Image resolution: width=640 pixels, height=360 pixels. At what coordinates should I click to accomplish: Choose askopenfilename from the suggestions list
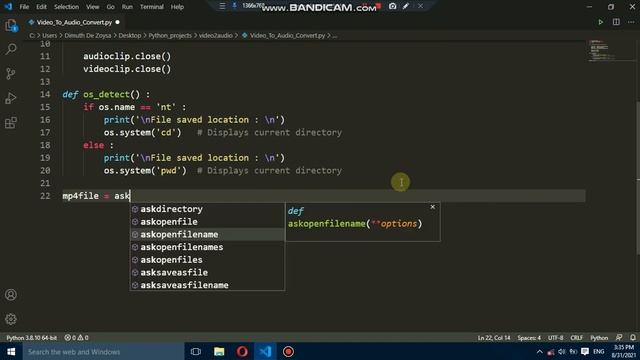coord(207,234)
